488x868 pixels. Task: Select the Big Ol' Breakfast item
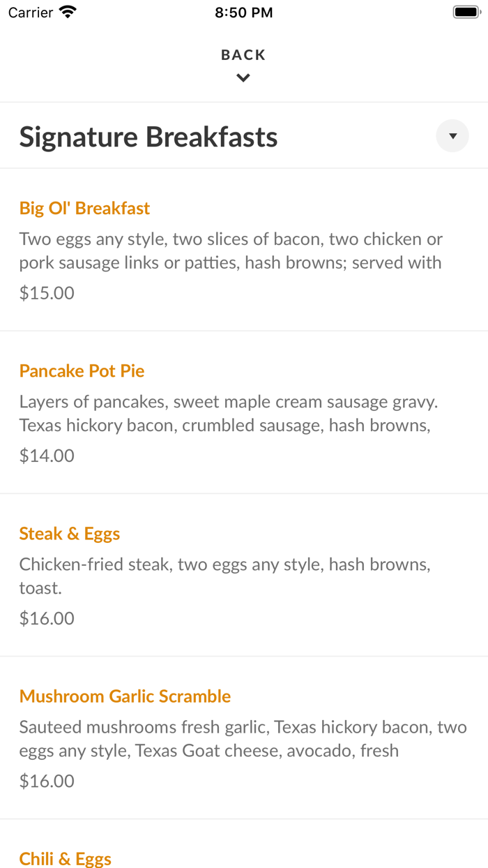(x=84, y=208)
